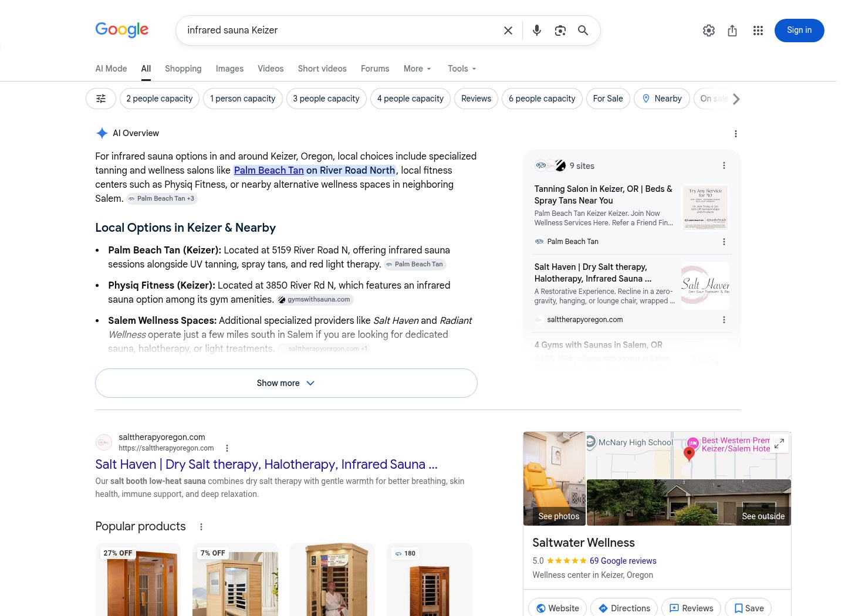The width and height of the screenshot is (845, 616).
Task: Select the All results tab
Action: [x=146, y=69]
